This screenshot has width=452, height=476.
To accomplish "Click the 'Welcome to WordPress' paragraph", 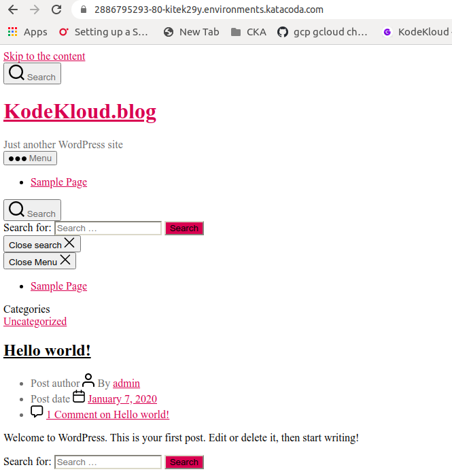I will pyautogui.click(x=181, y=438).
